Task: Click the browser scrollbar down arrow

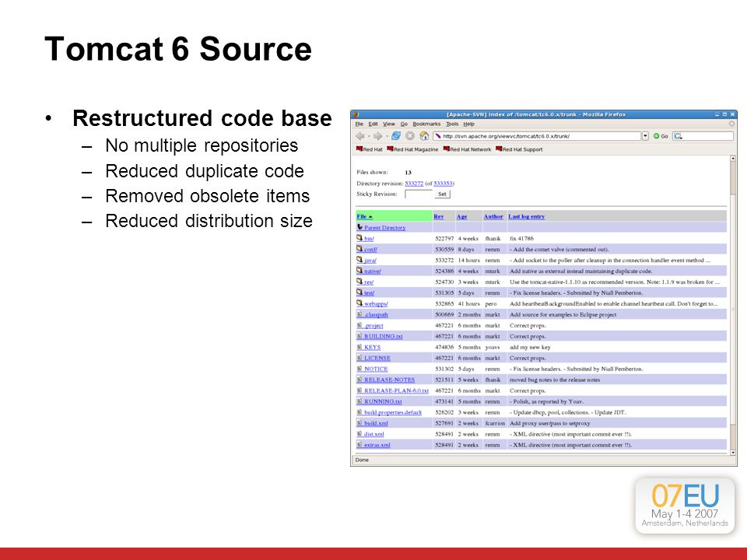Action: pyautogui.click(x=733, y=453)
